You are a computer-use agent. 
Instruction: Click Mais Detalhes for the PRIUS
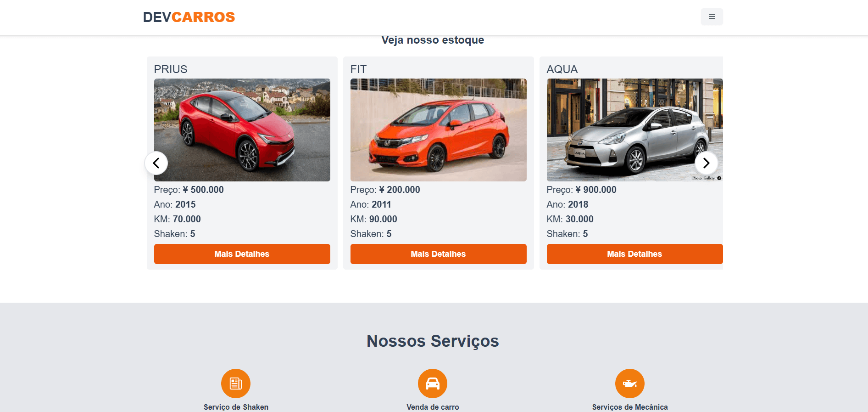pos(242,254)
